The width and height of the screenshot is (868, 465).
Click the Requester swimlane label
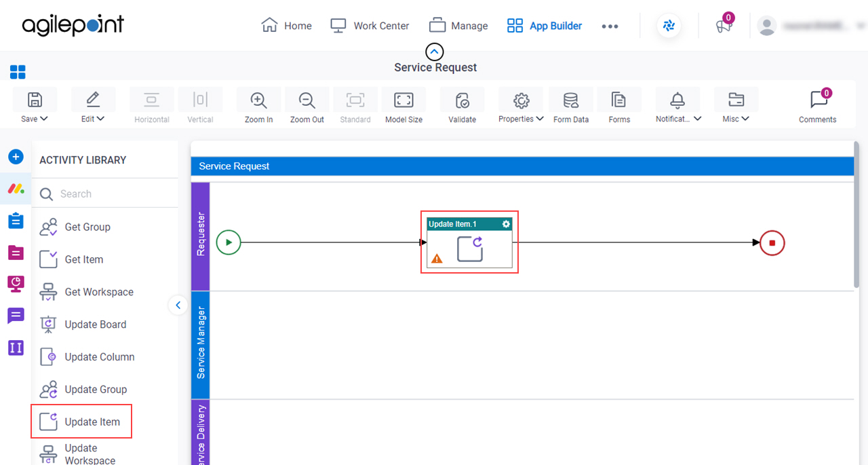coord(201,236)
